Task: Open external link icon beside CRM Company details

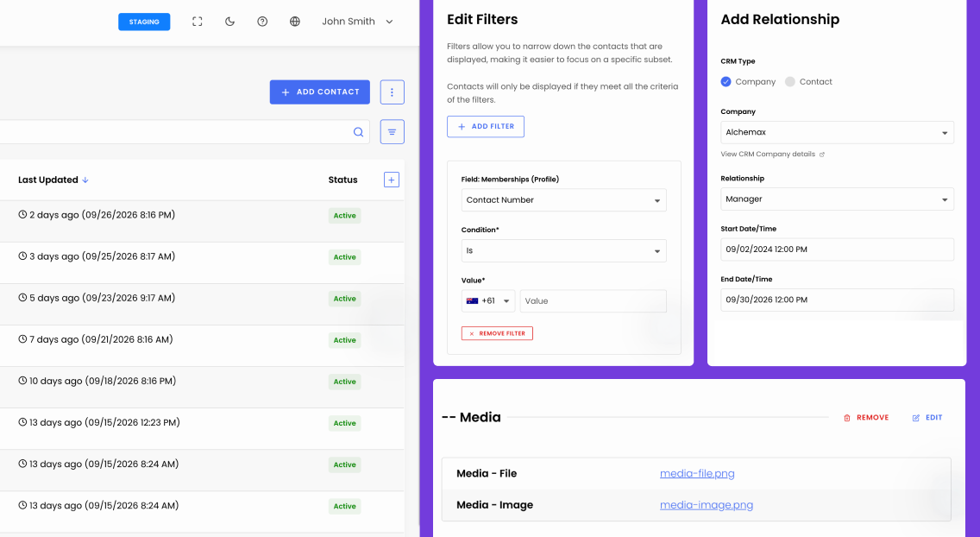Action: pyautogui.click(x=822, y=155)
